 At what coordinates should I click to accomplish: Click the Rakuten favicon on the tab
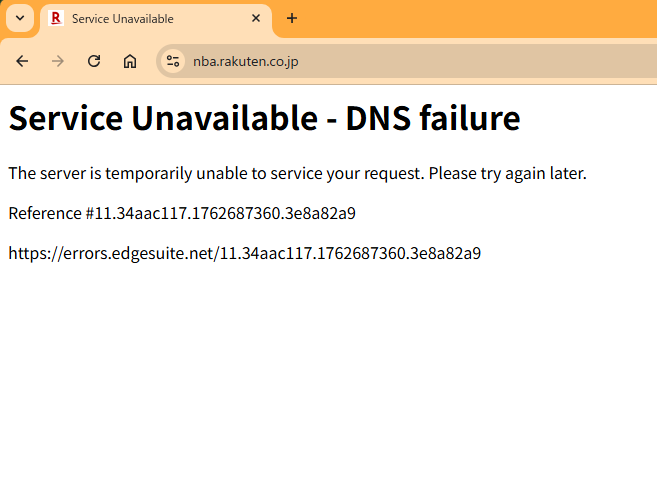pyautogui.click(x=56, y=18)
